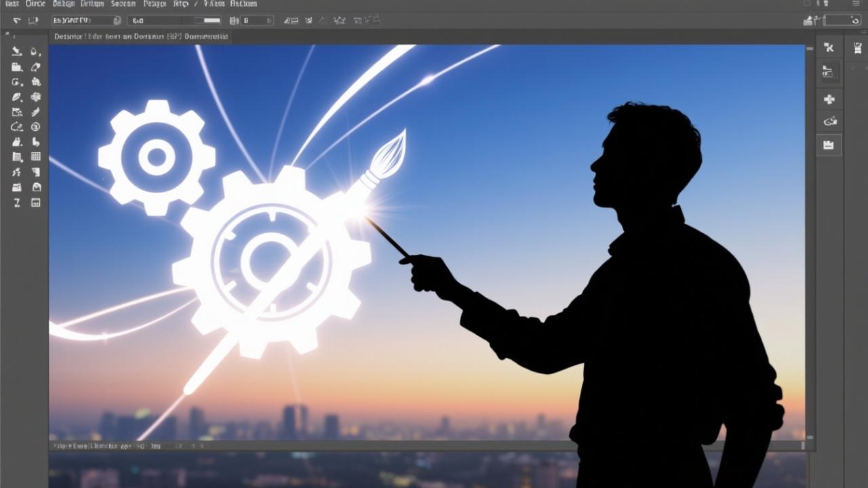Select the feather-shaped tool in left toolbar
The height and width of the screenshot is (488, 868).
point(17,97)
